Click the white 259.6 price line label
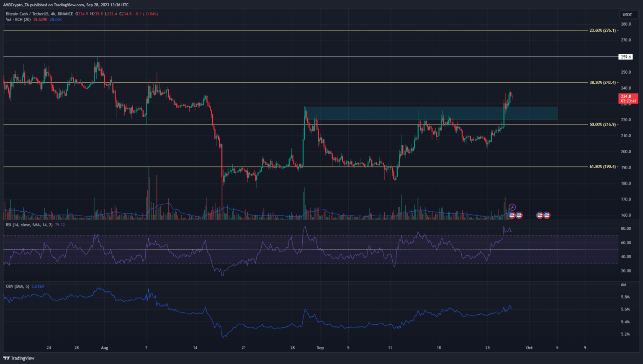This screenshot has width=643, height=364. tap(626, 57)
